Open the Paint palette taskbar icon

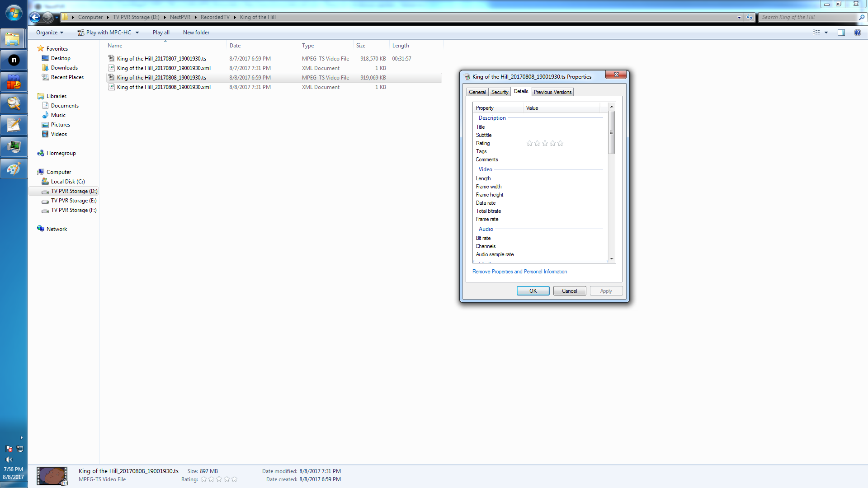pos(14,169)
